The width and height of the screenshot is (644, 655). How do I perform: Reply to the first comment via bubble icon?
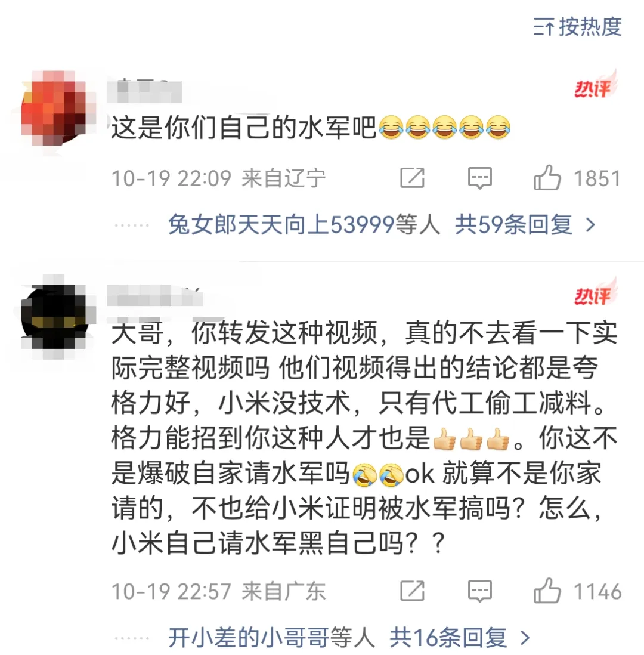pyautogui.click(x=480, y=178)
